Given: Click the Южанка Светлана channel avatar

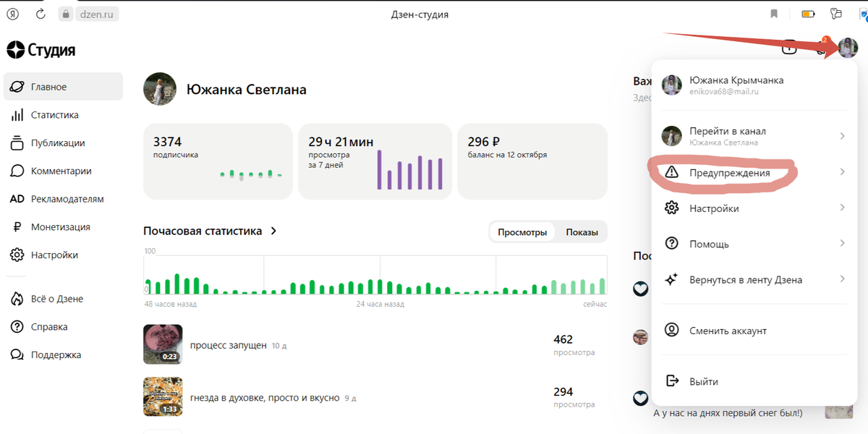Looking at the screenshot, I should coord(160,89).
